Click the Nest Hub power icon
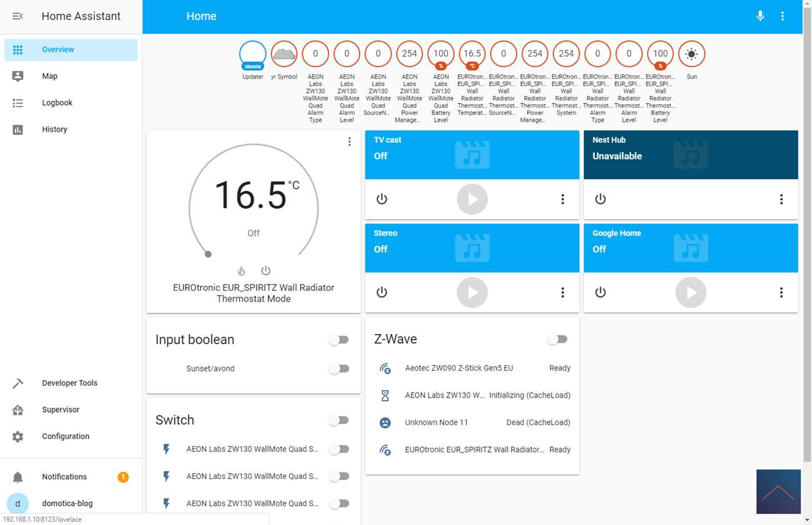This screenshot has width=812, height=525. (600, 199)
